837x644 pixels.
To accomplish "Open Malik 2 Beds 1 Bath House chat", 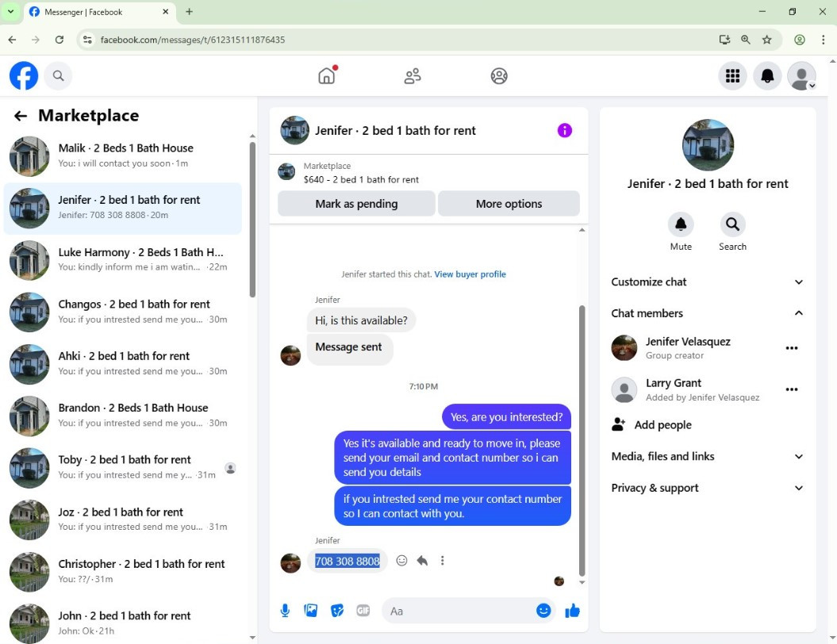I will (x=123, y=155).
